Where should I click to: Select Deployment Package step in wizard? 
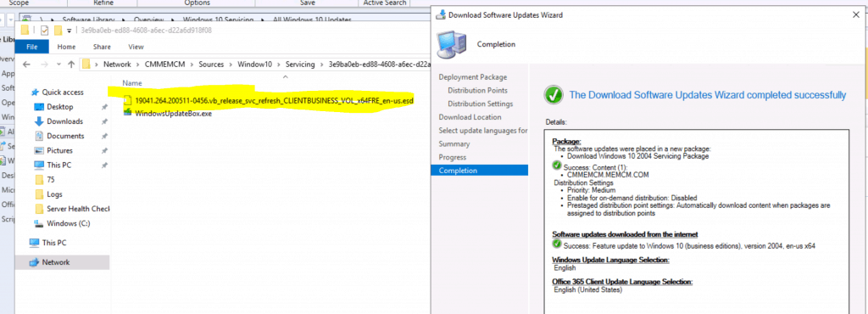(x=473, y=77)
